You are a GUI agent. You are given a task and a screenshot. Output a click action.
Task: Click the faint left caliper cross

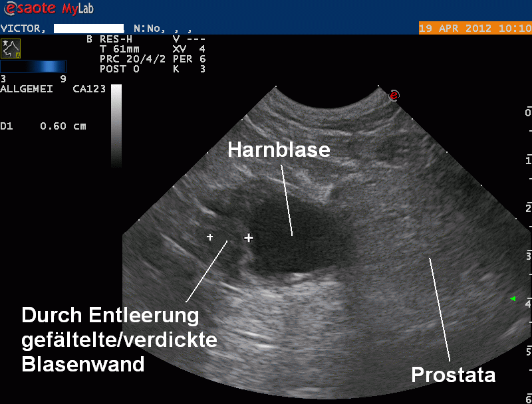coord(210,237)
